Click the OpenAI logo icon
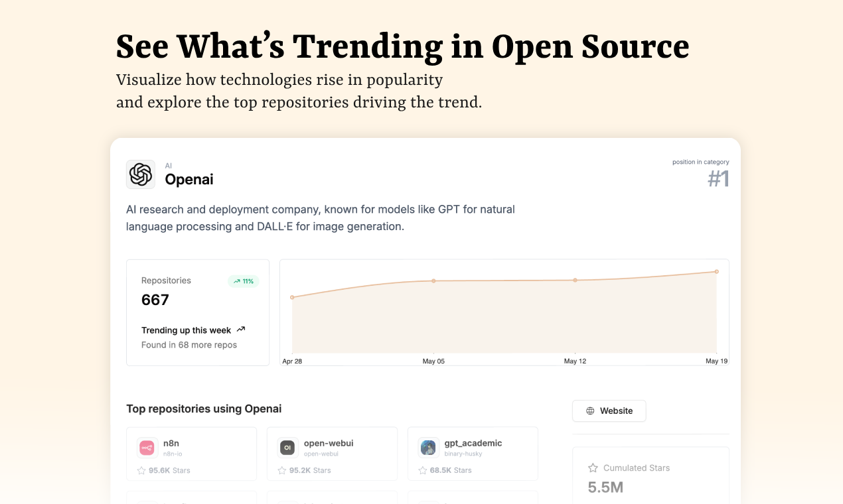Screen dimensions: 843x504 pyautogui.click(x=141, y=174)
